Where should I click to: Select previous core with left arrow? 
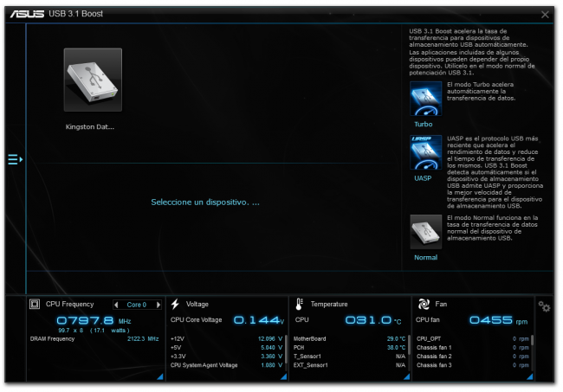(x=116, y=305)
